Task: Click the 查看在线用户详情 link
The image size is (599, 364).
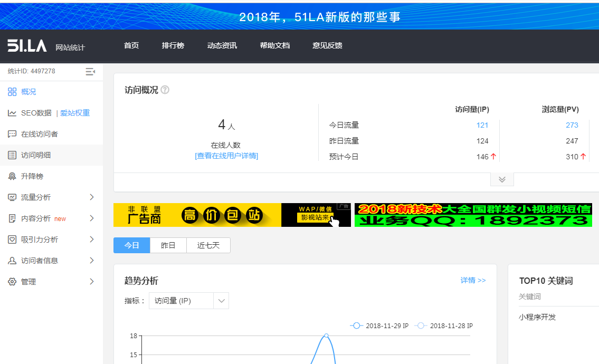Action: 226,156
